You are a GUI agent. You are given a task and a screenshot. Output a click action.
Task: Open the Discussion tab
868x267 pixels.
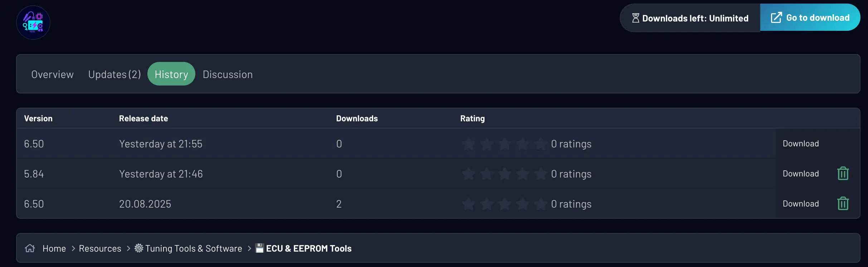(x=228, y=74)
